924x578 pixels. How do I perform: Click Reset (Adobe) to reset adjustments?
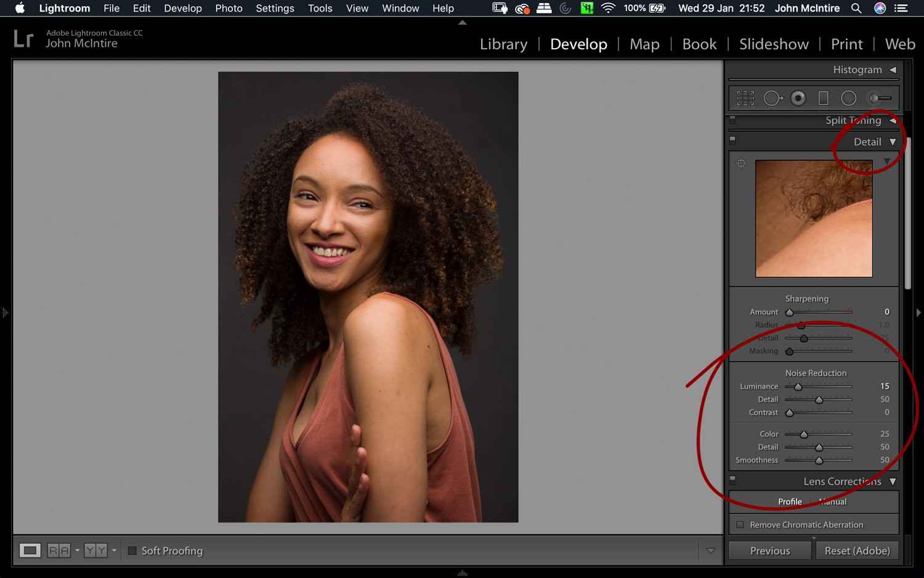pos(857,550)
